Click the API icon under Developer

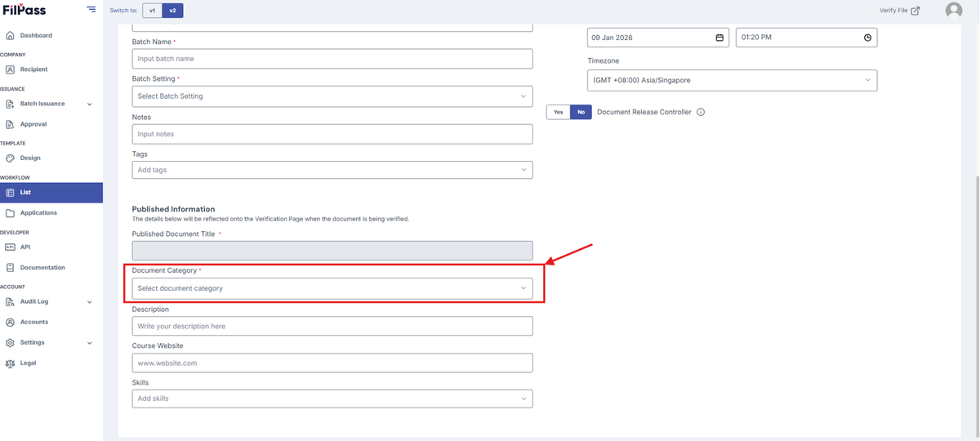click(x=11, y=247)
